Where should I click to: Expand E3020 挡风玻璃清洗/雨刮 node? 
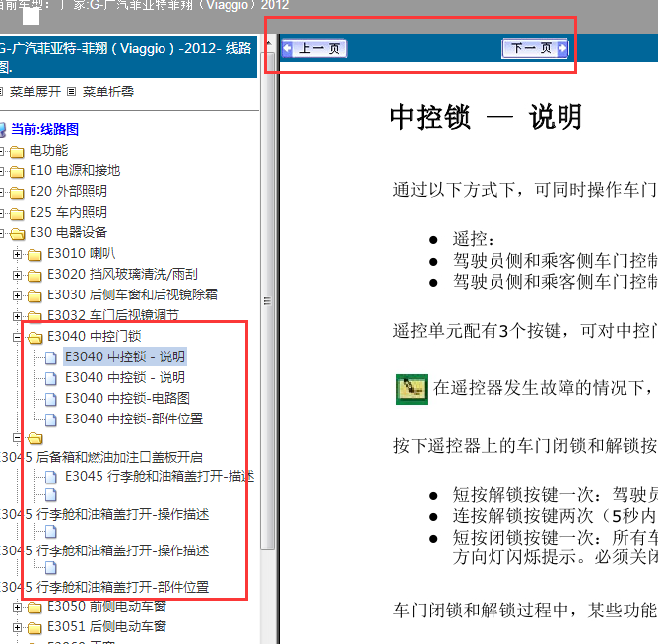click(x=17, y=275)
